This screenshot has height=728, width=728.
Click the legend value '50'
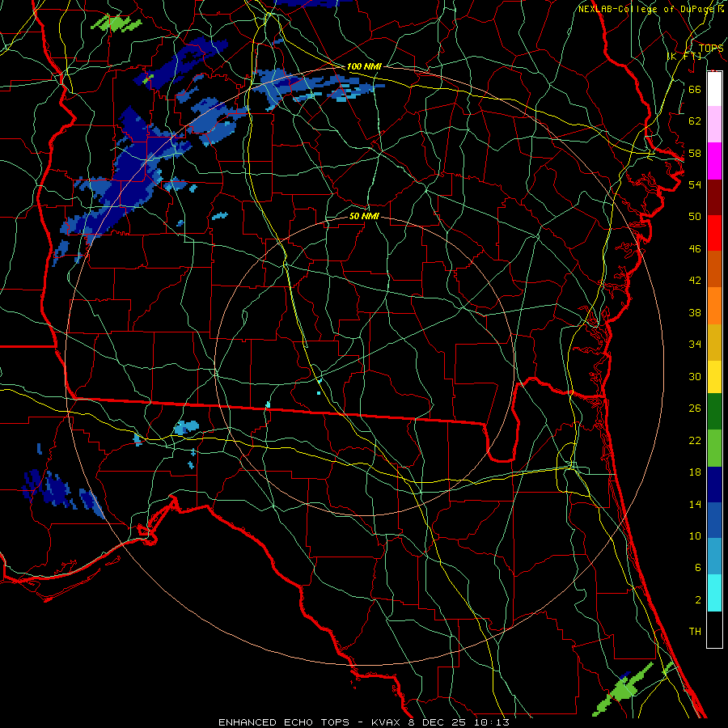[695, 217]
